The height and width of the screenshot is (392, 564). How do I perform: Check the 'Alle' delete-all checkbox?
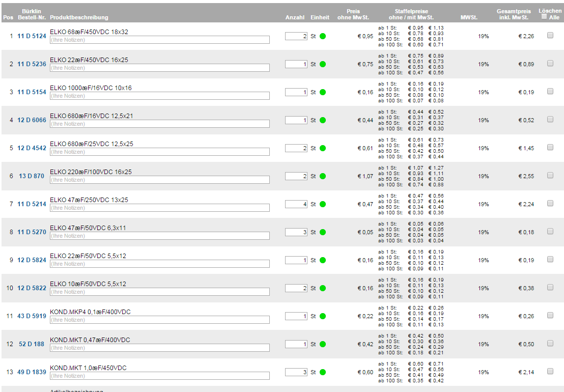click(x=544, y=16)
